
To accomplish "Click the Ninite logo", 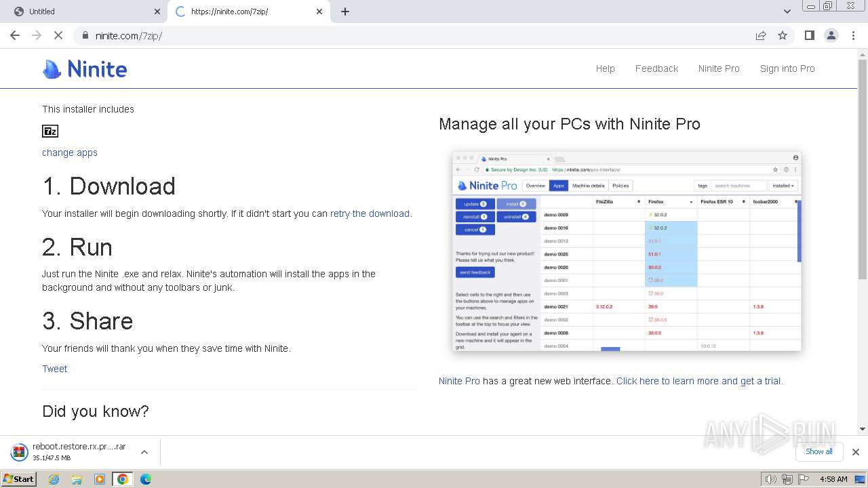I will click(x=85, y=69).
